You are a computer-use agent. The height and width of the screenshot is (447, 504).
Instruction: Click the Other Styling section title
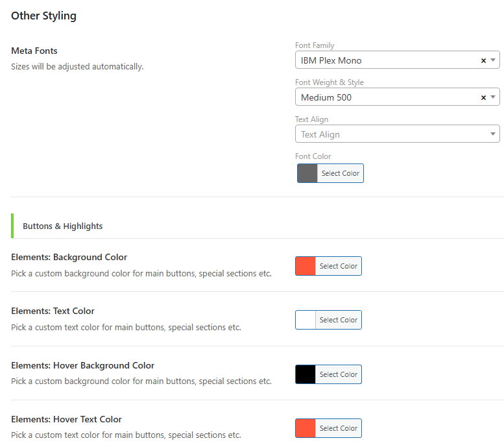(43, 16)
